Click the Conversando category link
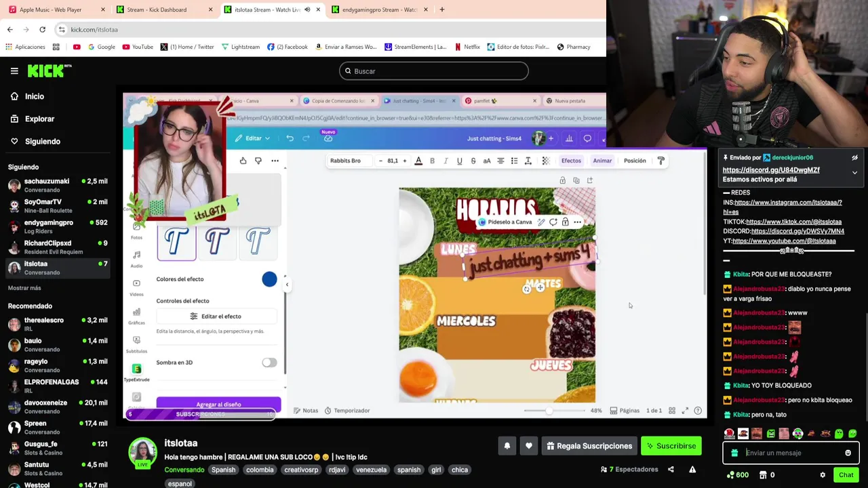 (184, 470)
